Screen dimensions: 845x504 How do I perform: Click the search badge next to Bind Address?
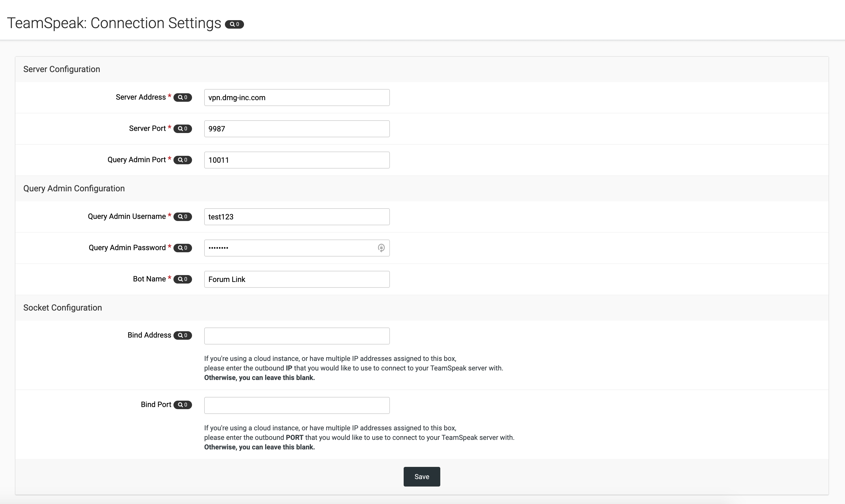(182, 335)
